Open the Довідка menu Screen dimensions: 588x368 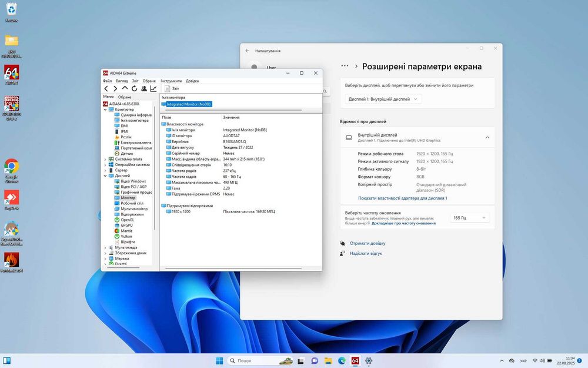click(192, 81)
